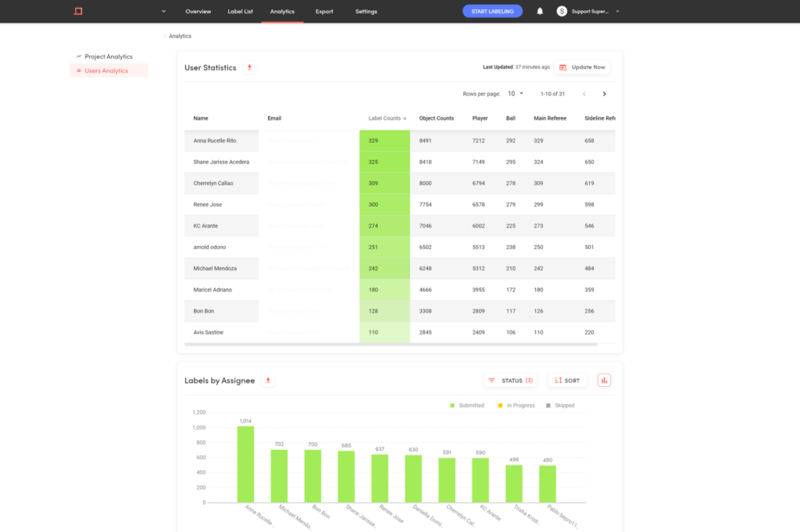
Task: Toggle In Progress series in chart legend
Action: click(x=516, y=405)
